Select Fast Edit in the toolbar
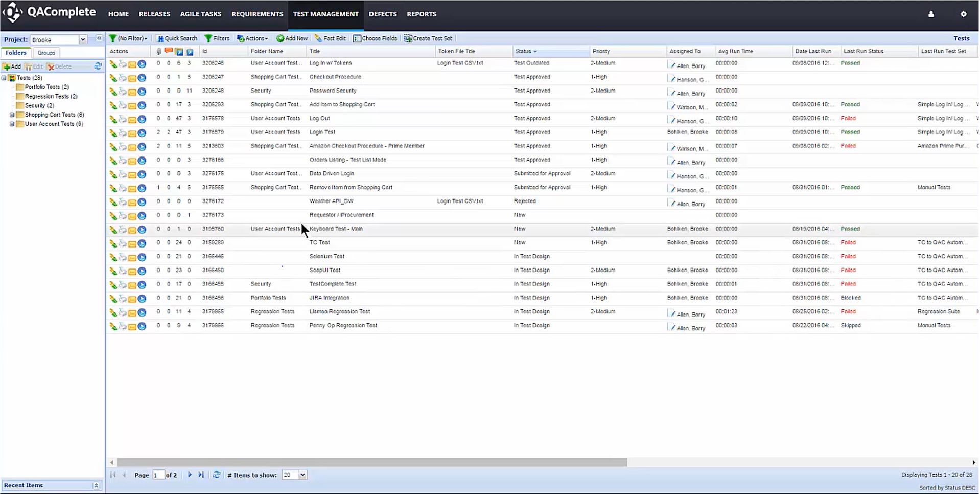 [x=330, y=38]
